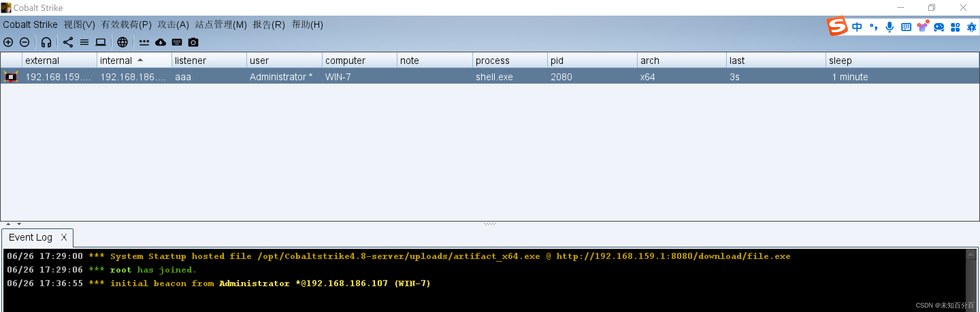Click the rightmost IME person settings icon
Image resolution: width=980 pixels, height=312 pixels.
point(971,27)
